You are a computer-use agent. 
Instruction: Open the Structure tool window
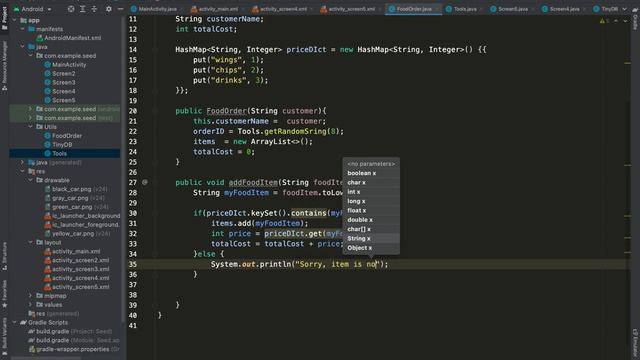click(x=4, y=256)
